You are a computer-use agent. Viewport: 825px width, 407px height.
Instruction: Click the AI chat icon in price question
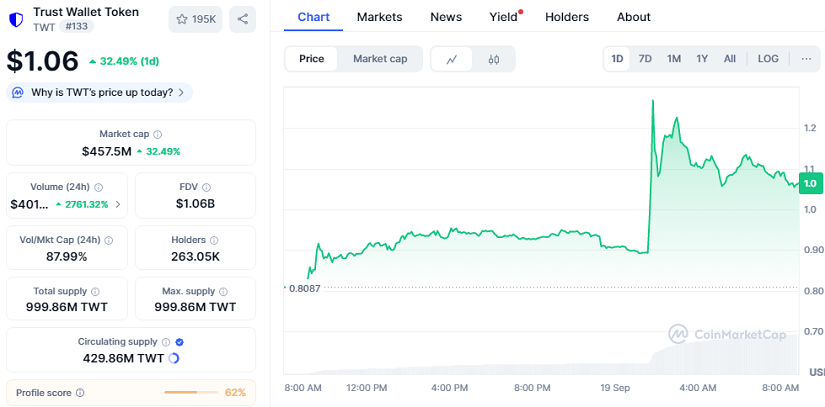tap(18, 93)
